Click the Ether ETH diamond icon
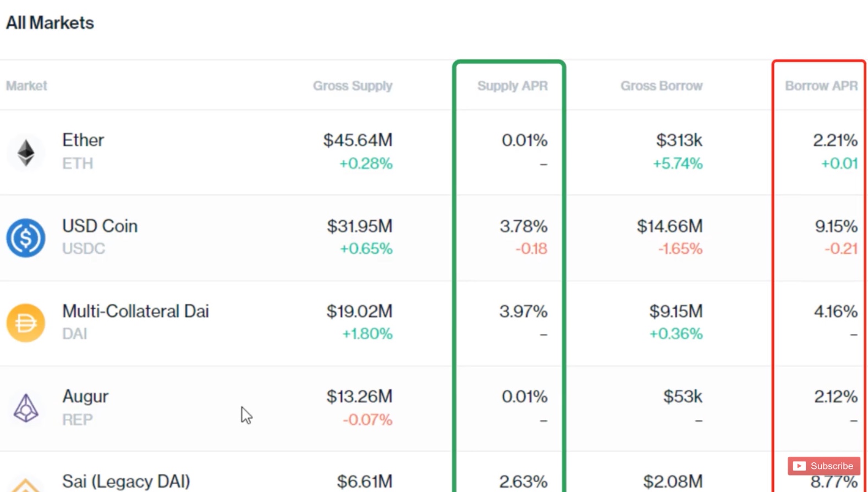Viewport: 868px width, 492px height. pos(26,152)
